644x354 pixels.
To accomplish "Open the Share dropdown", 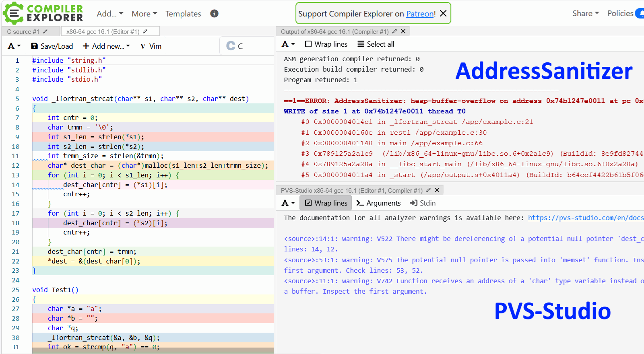I will [x=586, y=13].
